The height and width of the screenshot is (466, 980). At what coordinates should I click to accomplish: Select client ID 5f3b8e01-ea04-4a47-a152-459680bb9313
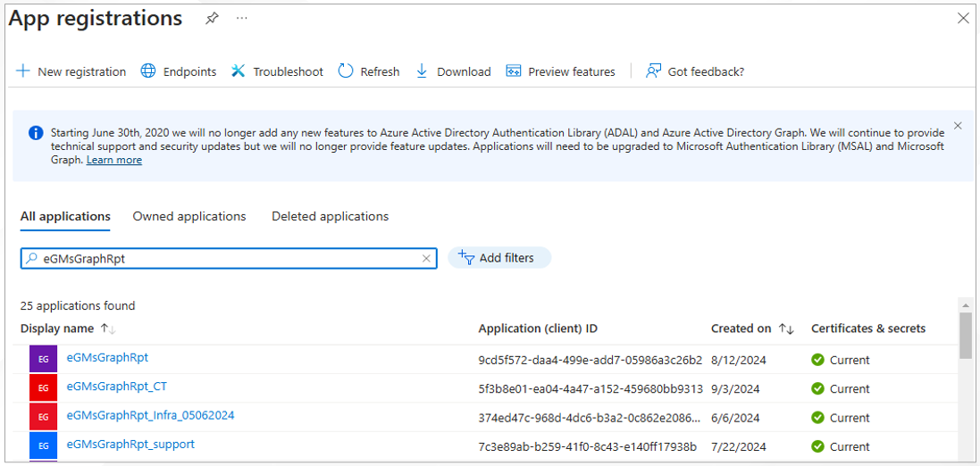click(x=591, y=389)
